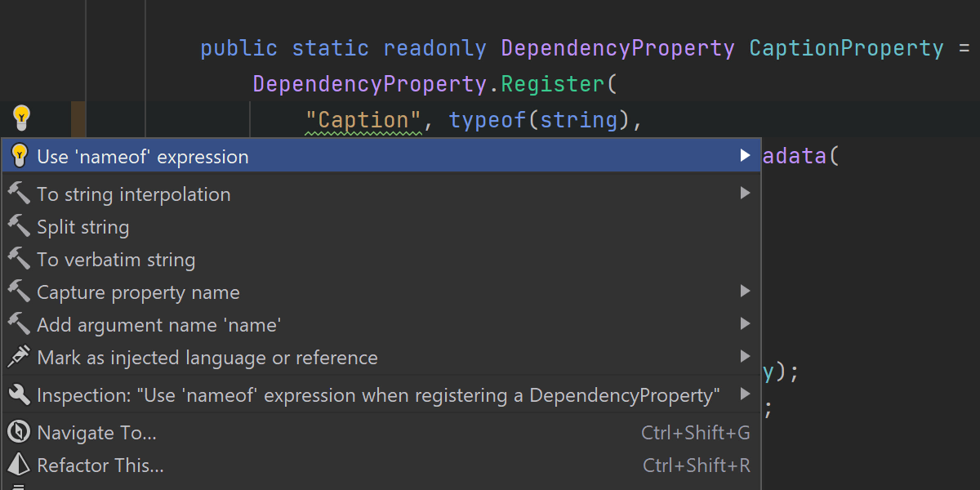Expand the Add argument name 'name' submenu arrow
This screenshot has width=980, height=490.
pos(744,324)
